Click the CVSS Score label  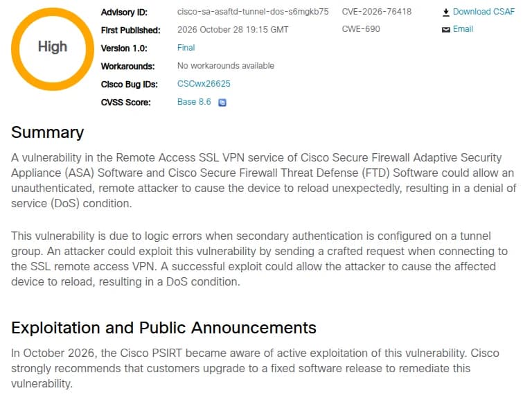coord(125,102)
